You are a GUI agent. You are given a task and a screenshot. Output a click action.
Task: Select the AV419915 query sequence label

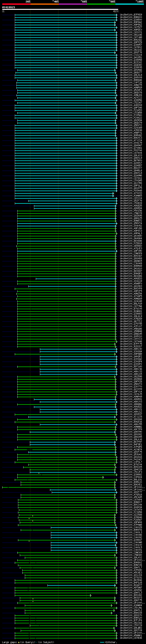coord(8,7)
